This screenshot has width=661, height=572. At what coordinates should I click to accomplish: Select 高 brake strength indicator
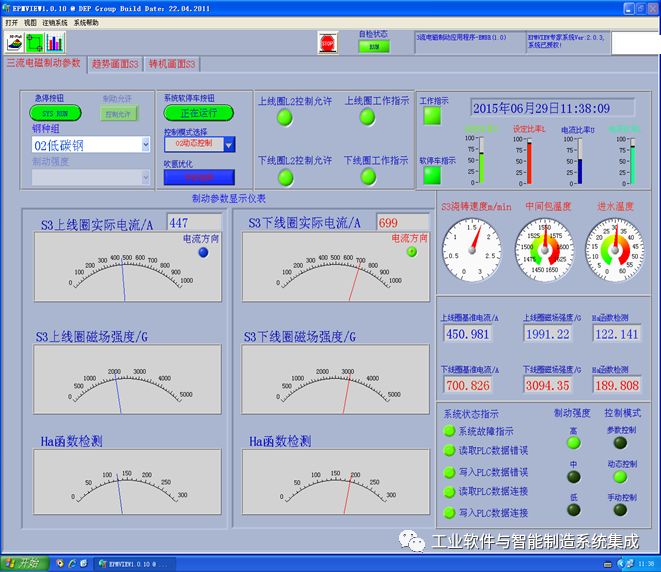click(x=574, y=443)
